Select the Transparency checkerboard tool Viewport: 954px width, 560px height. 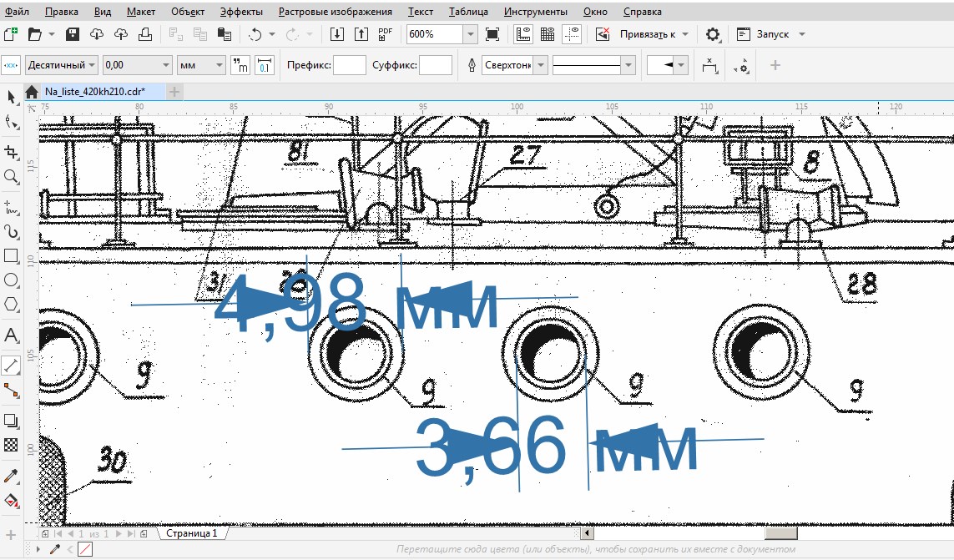[x=11, y=445]
